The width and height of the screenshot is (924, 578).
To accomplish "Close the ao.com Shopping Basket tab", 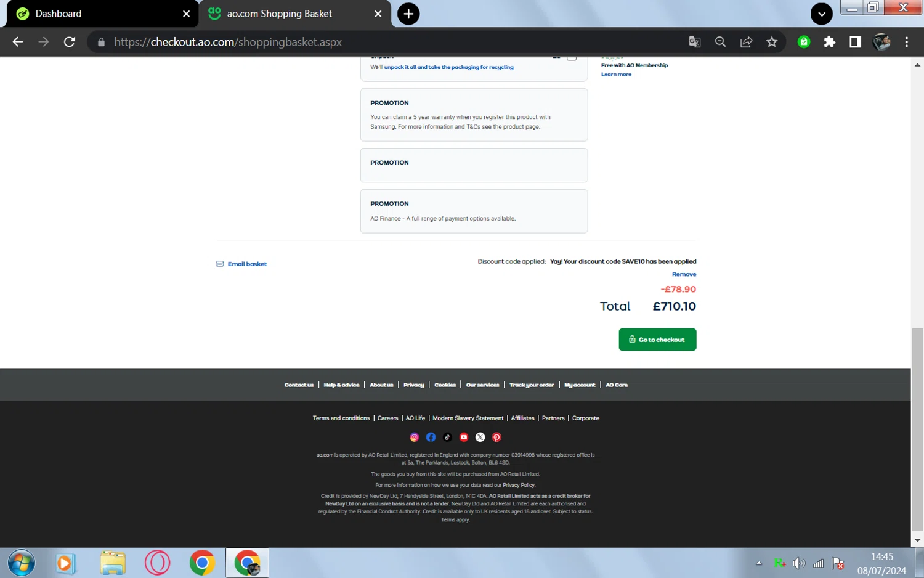I will (378, 14).
